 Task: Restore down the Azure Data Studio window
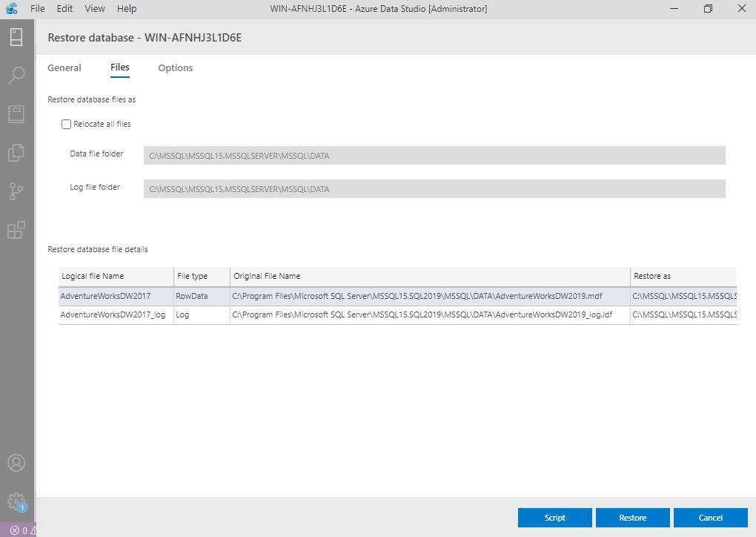tap(708, 9)
